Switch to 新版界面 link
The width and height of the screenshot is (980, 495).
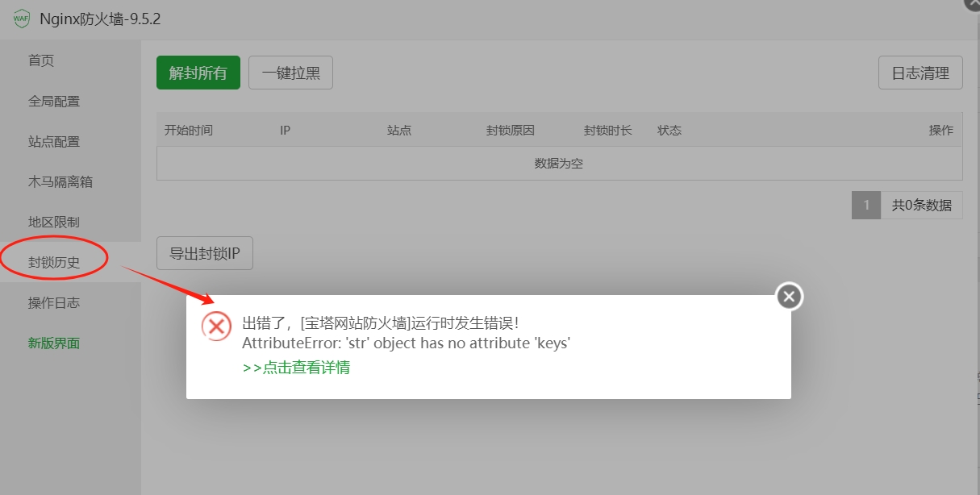point(54,343)
